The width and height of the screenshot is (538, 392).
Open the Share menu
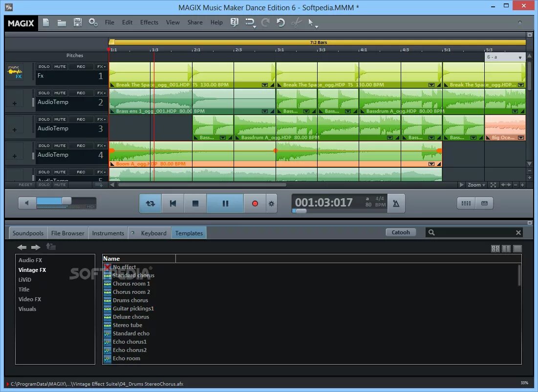pyautogui.click(x=195, y=22)
